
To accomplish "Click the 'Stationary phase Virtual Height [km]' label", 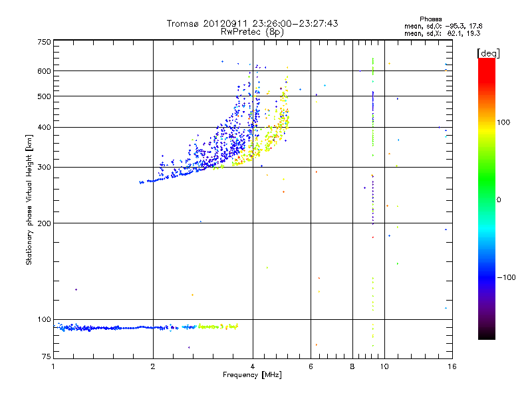I will [x=29, y=199].
